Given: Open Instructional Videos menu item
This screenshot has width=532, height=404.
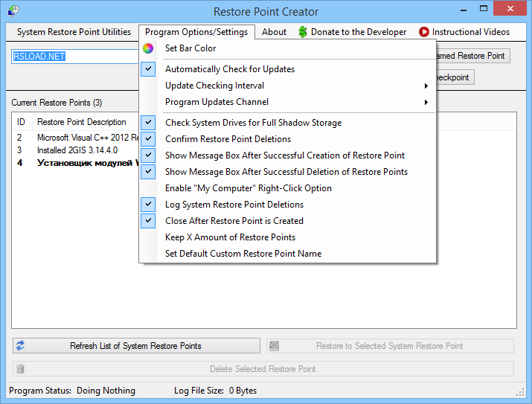Looking at the screenshot, I should click(x=464, y=32).
